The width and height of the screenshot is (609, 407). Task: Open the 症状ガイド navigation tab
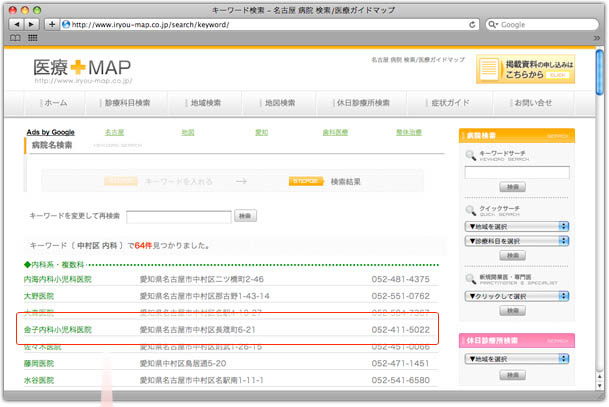click(x=449, y=103)
